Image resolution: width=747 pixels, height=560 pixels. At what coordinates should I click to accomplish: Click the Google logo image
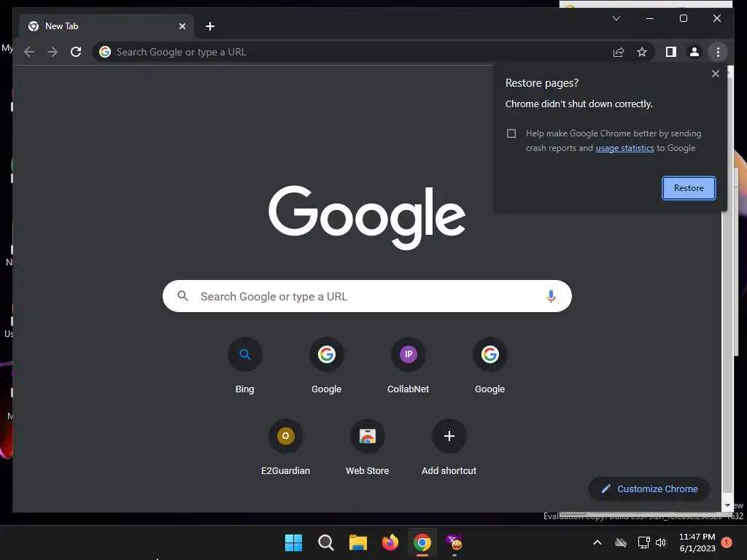367,217
